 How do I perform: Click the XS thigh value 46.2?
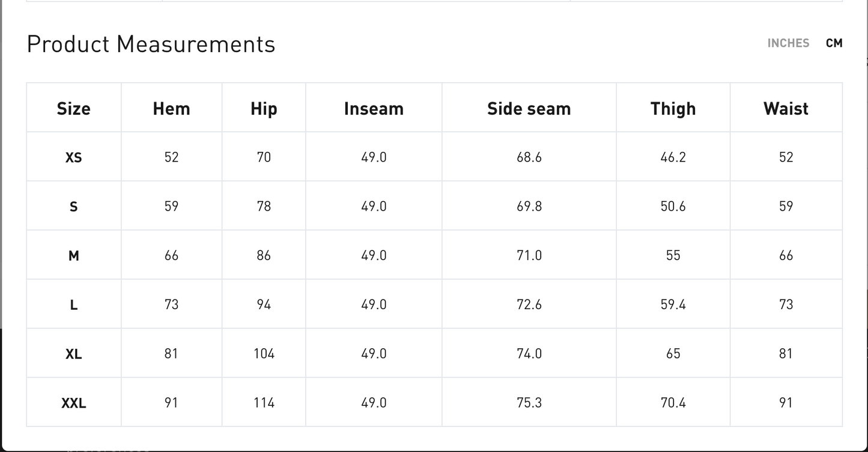pos(673,157)
